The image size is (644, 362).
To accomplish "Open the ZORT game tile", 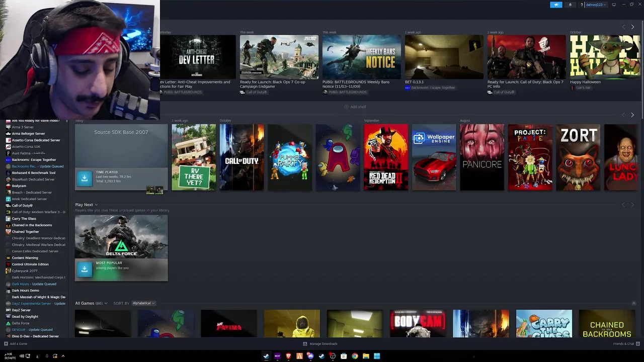I will click(x=578, y=157).
